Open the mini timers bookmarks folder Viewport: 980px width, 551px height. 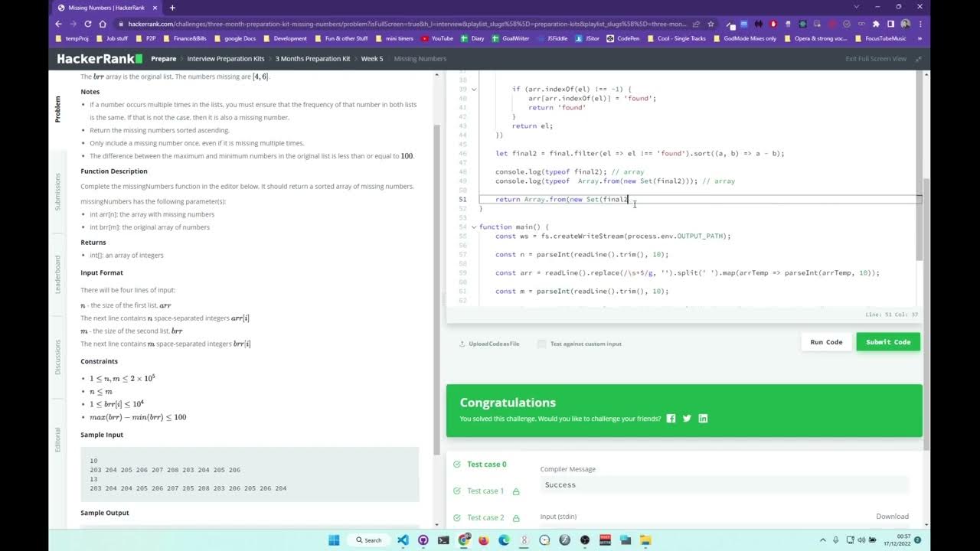click(394, 38)
